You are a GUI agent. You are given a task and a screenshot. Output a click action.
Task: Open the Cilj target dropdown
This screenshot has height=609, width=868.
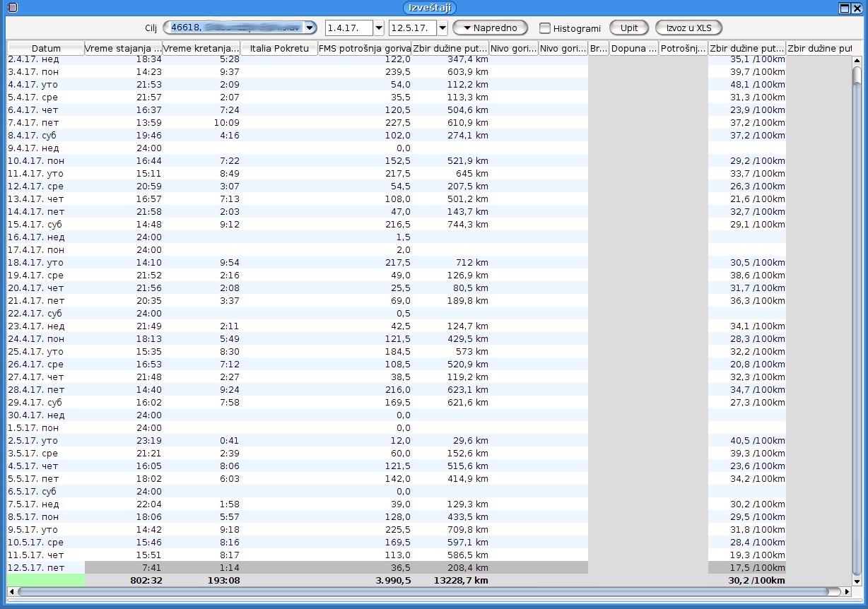[310, 28]
